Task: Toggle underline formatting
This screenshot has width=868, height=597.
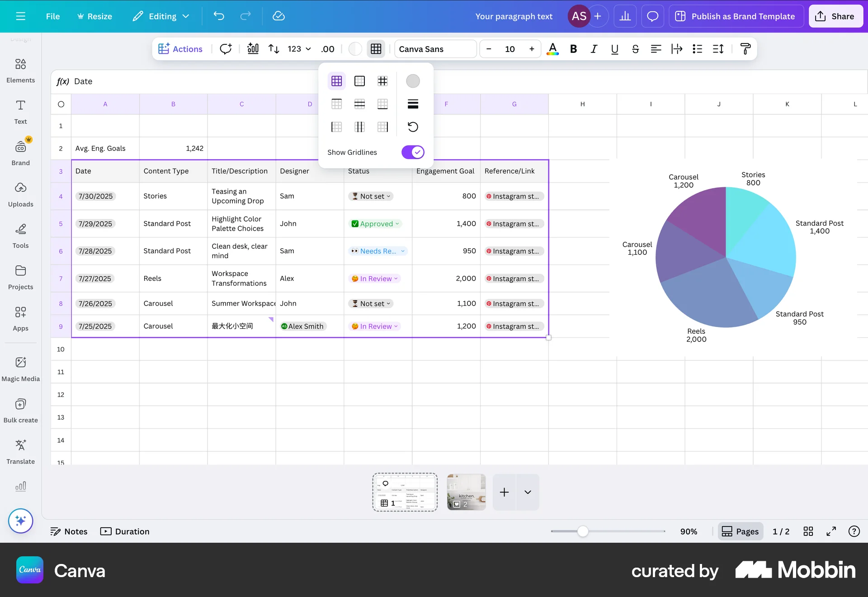Action: click(x=614, y=49)
